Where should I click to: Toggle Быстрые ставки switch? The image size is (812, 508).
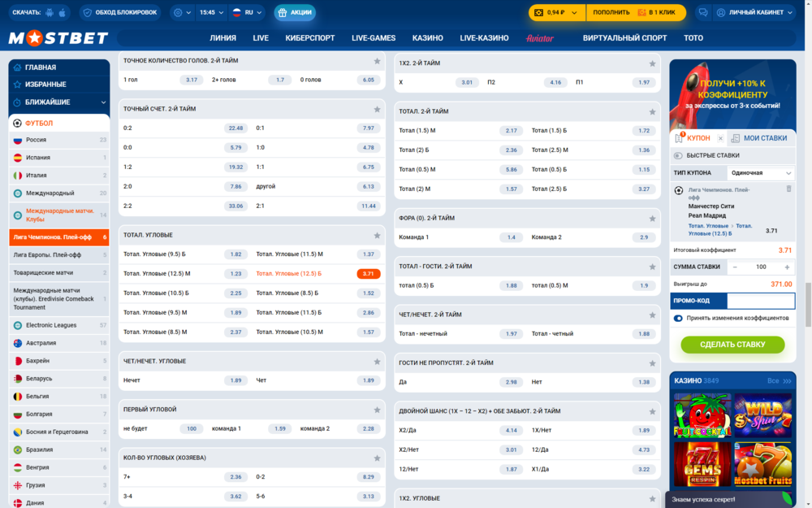[678, 155]
